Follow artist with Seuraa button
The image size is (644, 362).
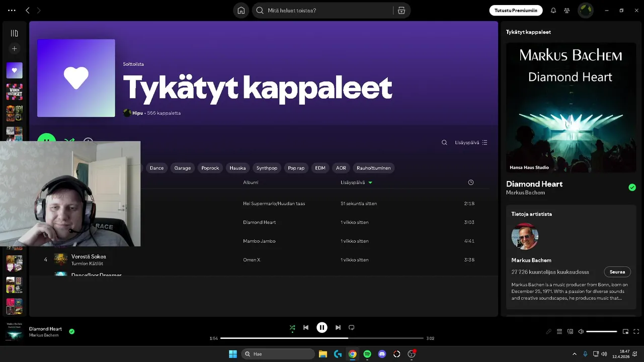617,272
